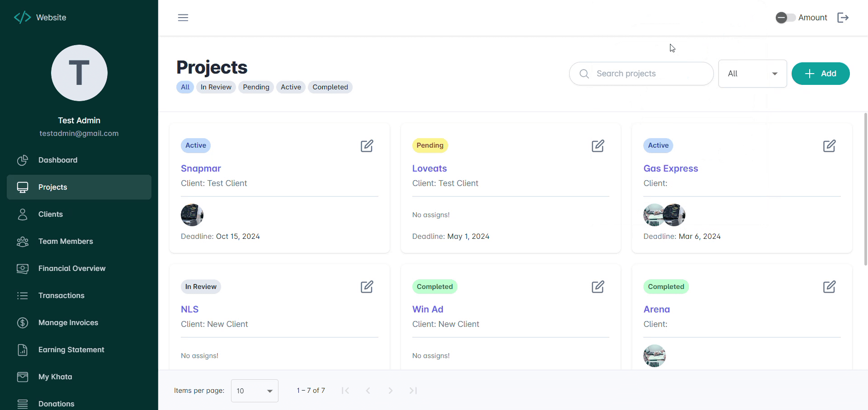Go to the next page arrow
The width and height of the screenshot is (868, 410).
point(391,391)
